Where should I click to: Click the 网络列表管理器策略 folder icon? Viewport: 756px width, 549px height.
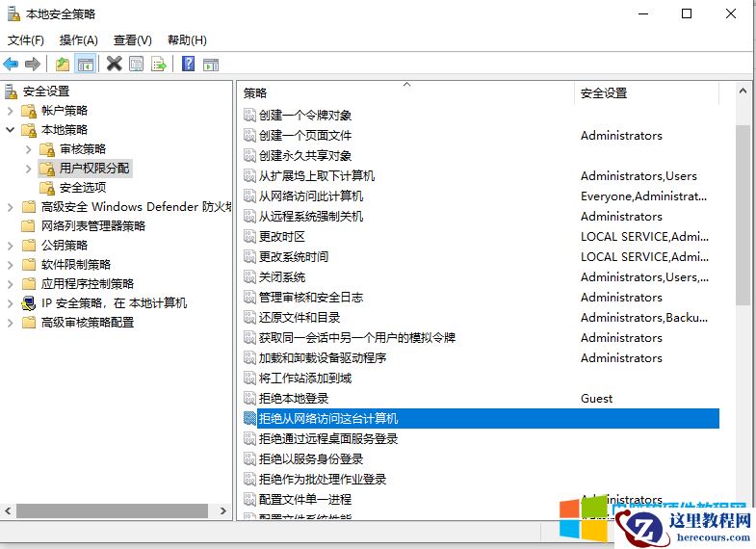(x=29, y=226)
